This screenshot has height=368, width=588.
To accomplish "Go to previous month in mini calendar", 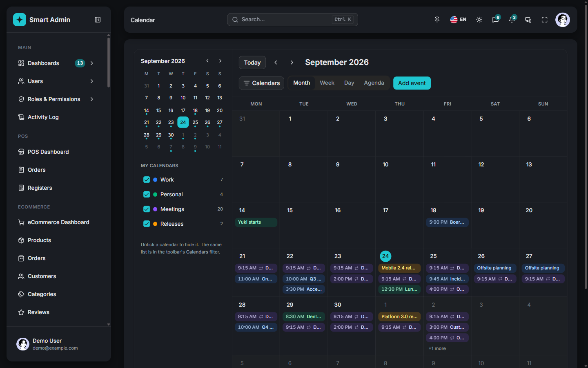I will 207,61.
